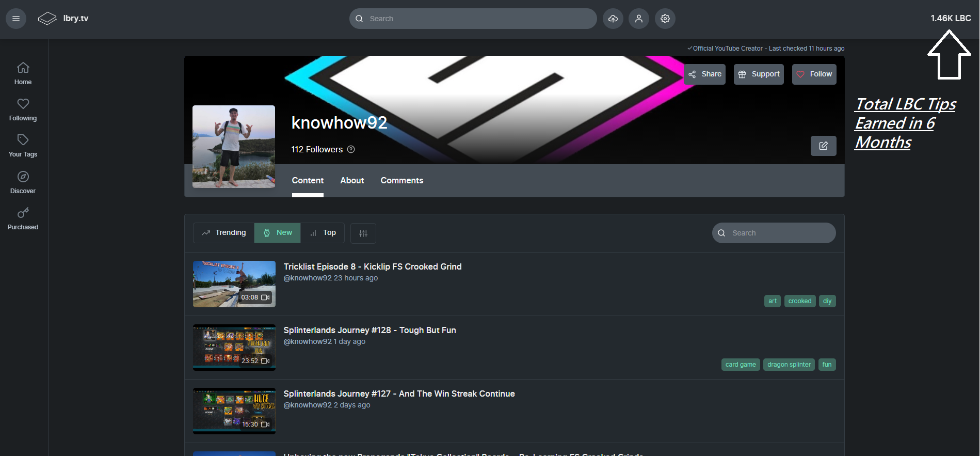Go to Home in sidebar
This screenshot has height=456, width=980.
23,74
